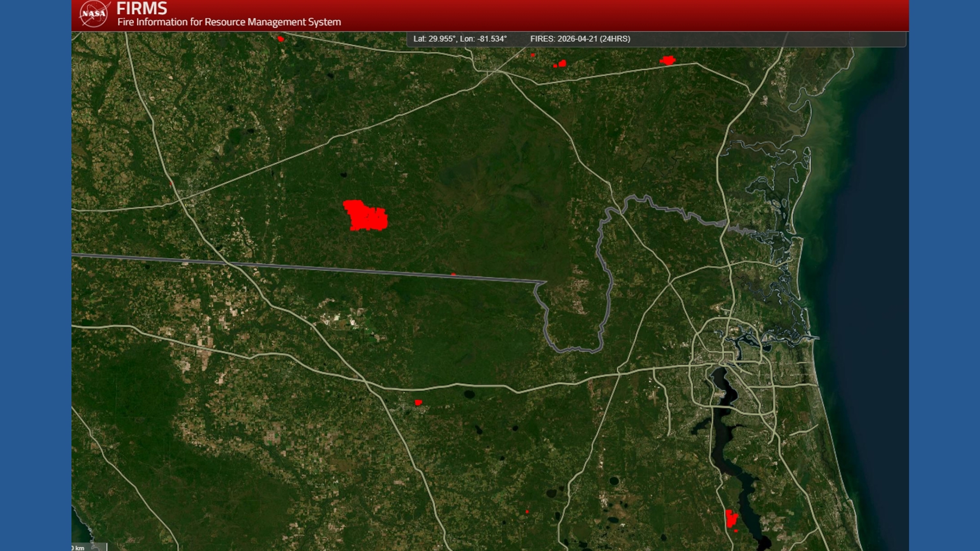Click the Lat/Lon coordinate readout
This screenshot has width=980, height=551.
[x=459, y=39]
